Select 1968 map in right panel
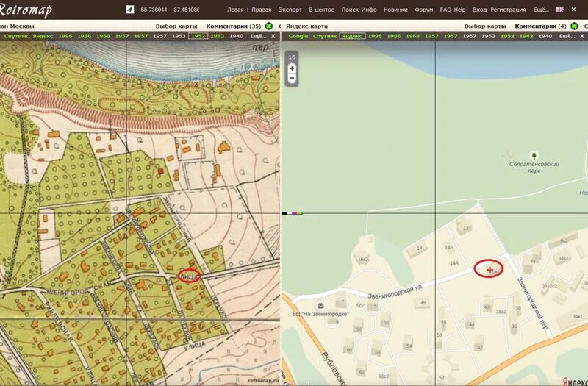The height and width of the screenshot is (386, 588). (x=412, y=36)
